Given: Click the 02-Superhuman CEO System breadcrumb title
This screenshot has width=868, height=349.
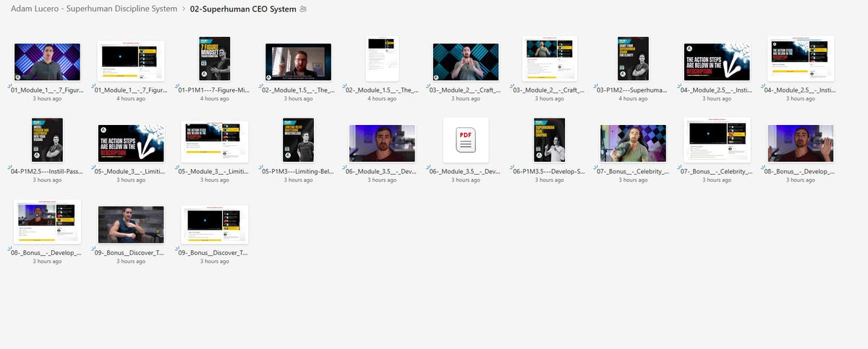Looking at the screenshot, I should (x=243, y=9).
